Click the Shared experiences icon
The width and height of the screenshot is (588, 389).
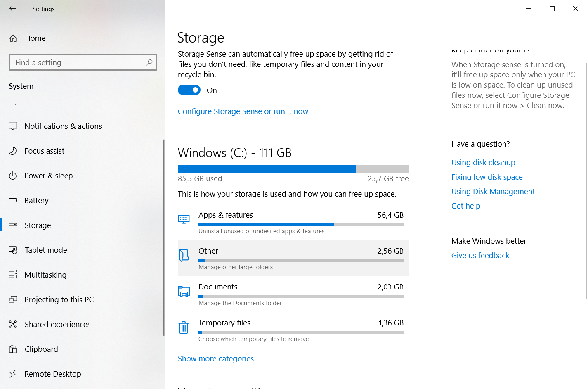coord(13,324)
